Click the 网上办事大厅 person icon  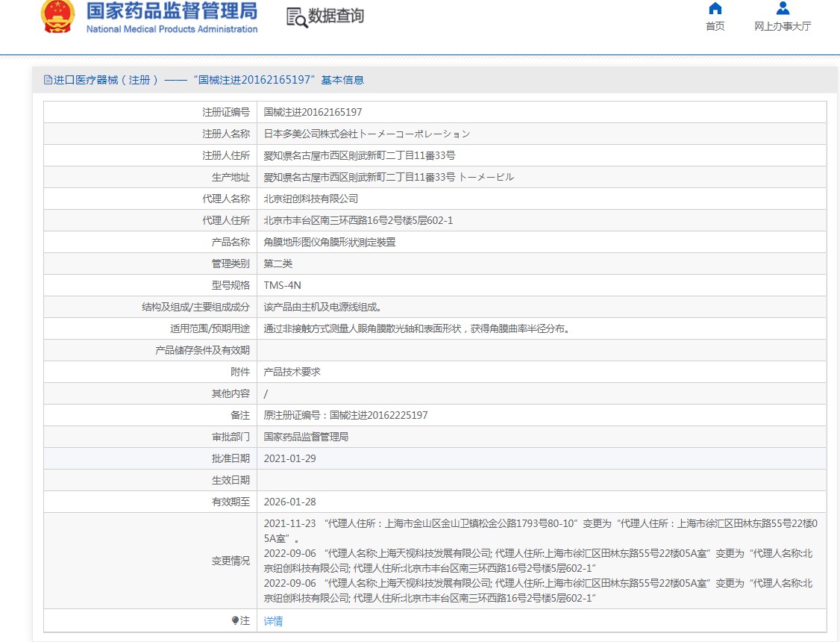pyautogui.click(x=783, y=8)
